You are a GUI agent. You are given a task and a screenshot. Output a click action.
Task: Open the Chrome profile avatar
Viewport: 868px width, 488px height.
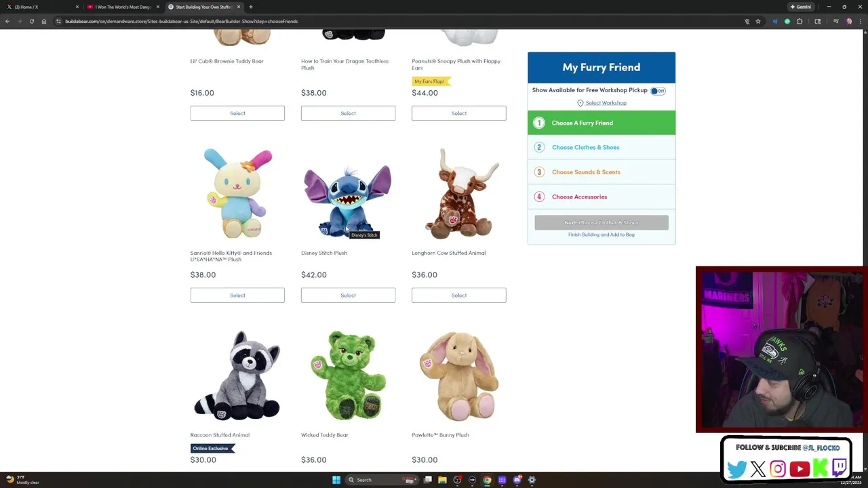point(849,21)
